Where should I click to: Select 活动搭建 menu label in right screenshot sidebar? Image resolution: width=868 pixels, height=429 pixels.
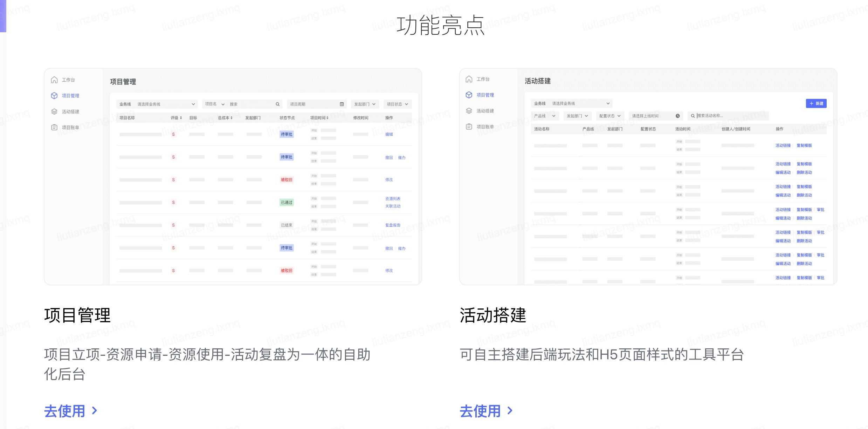(485, 111)
